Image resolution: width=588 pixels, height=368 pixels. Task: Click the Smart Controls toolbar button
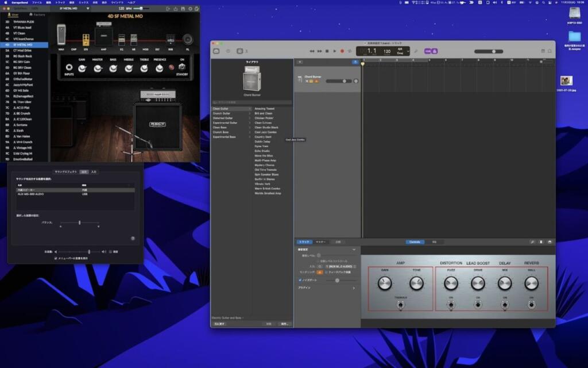[x=239, y=51]
